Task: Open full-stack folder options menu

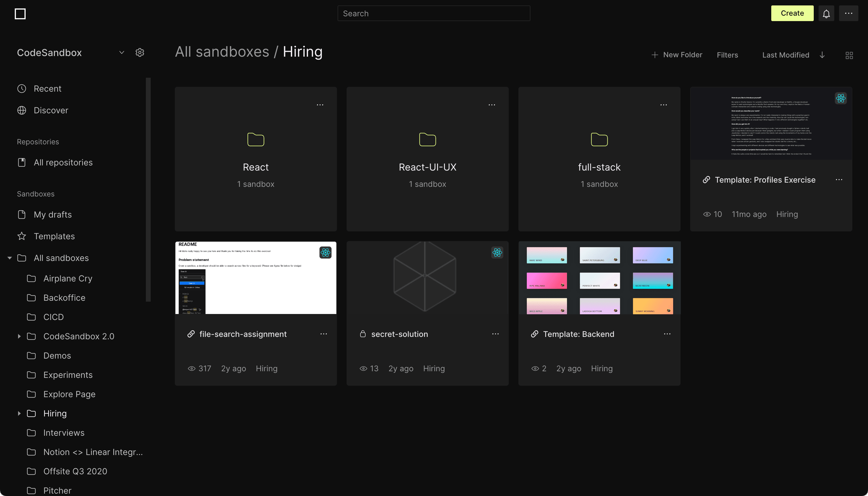Action: tap(663, 105)
